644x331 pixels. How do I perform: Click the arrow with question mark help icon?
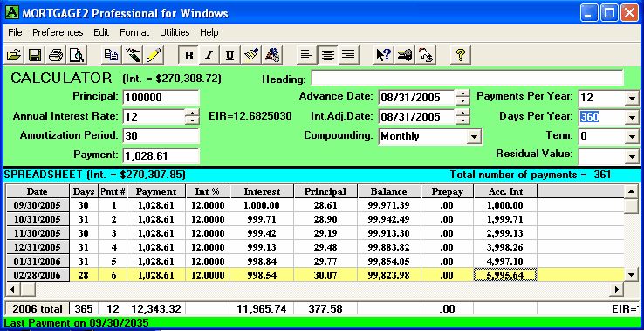click(x=384, y=55)
